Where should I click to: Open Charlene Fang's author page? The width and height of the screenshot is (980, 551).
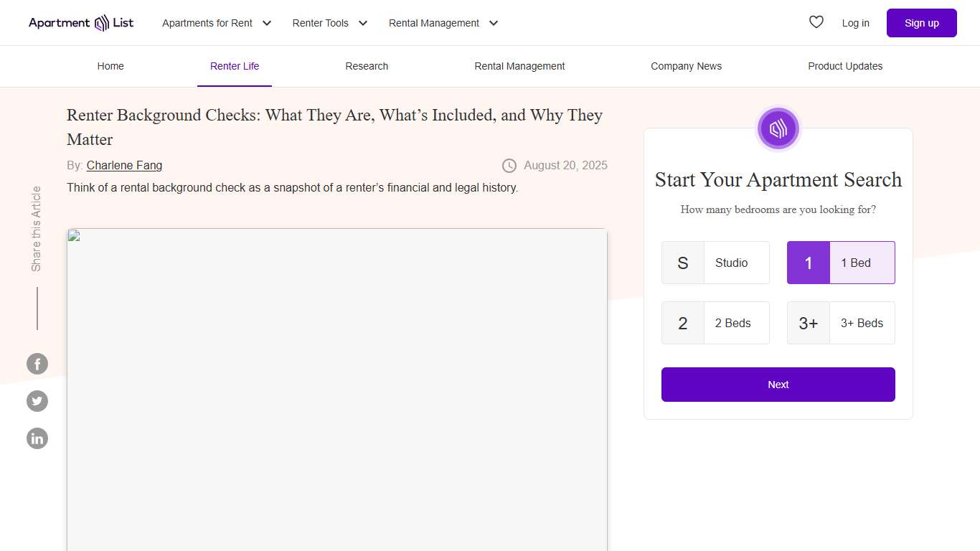point(124,165)
